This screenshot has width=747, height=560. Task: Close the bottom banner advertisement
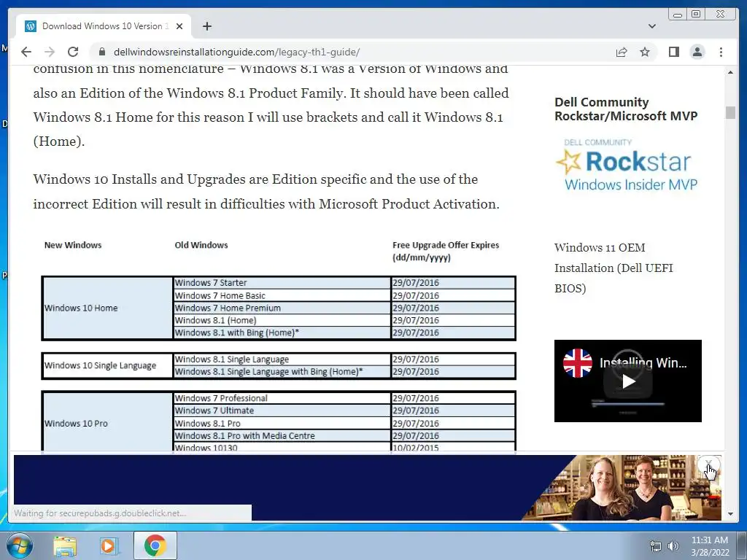(708, 463)
